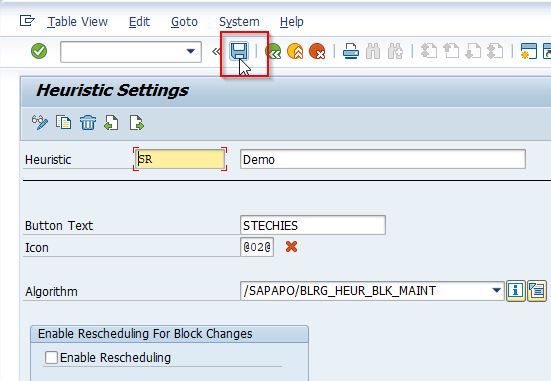Click the Enable Rescheduling For Block Changes header
Image resolution: width=551 pixels, height=381 pixels.
point(145,334)
